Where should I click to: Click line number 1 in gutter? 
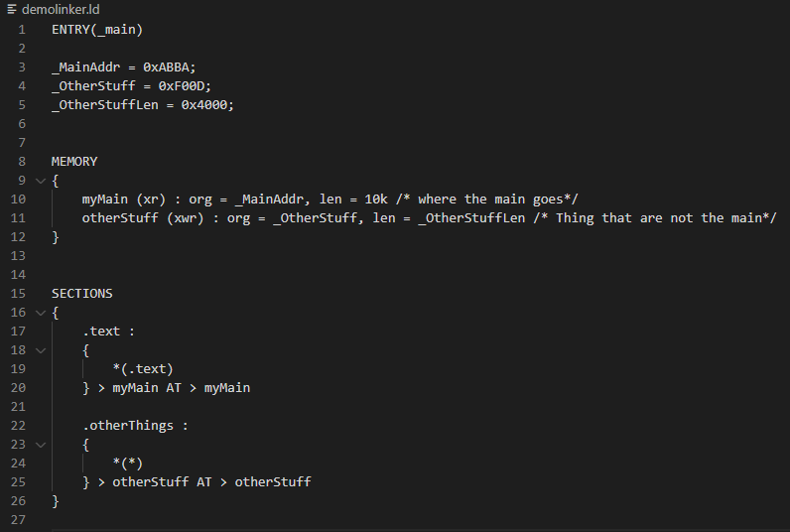[22, 30]
